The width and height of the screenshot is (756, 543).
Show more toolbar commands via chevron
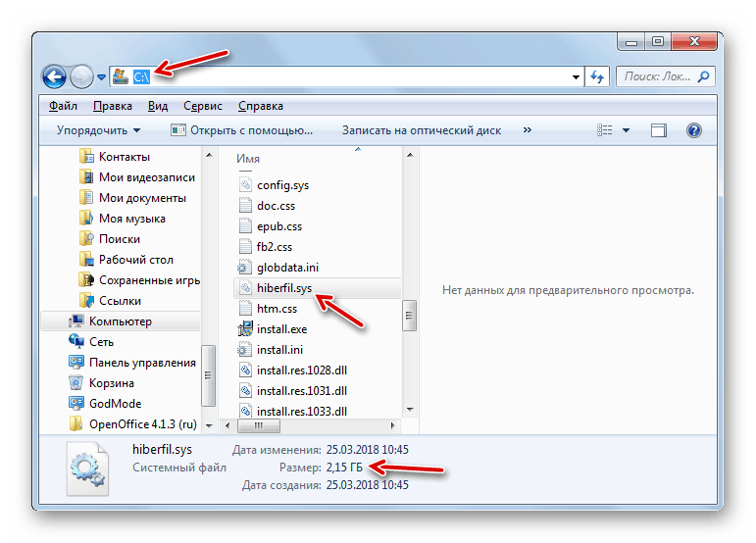pos(527,130)
